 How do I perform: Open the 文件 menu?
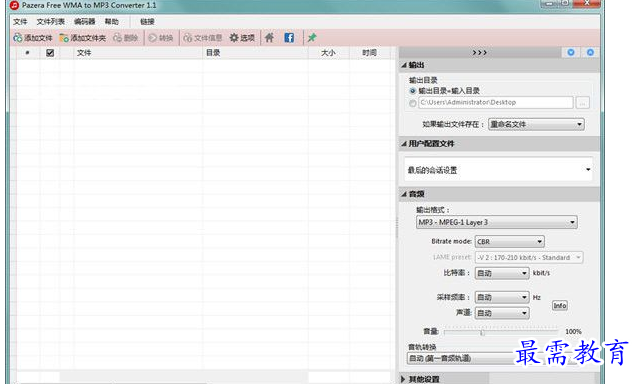pos(20,22)
